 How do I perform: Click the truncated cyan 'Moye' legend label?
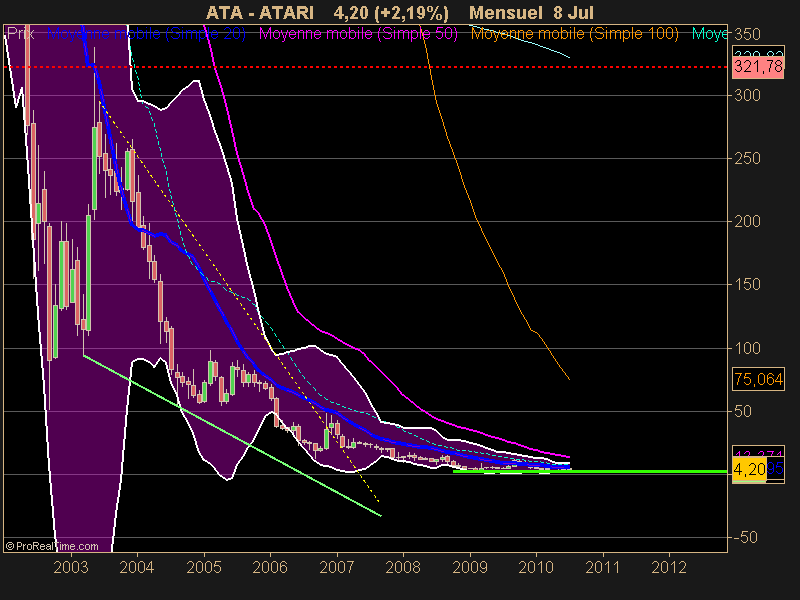pos(710,34)
